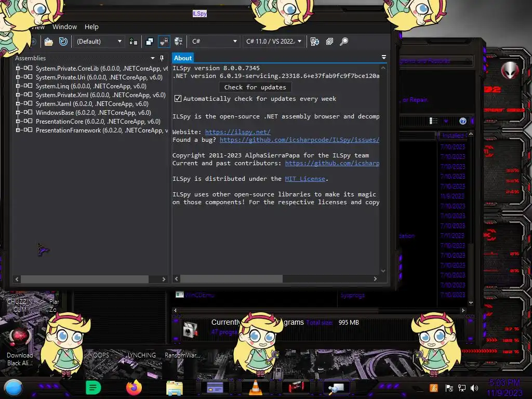Open the C# language dropdown
This screenshot has width=532, height=399.
point(214,42)
